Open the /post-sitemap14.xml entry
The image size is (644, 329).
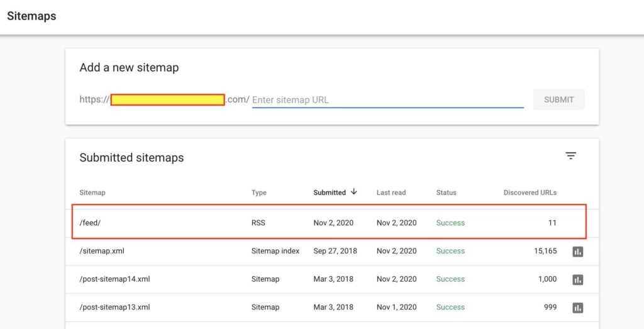point(114,279)
